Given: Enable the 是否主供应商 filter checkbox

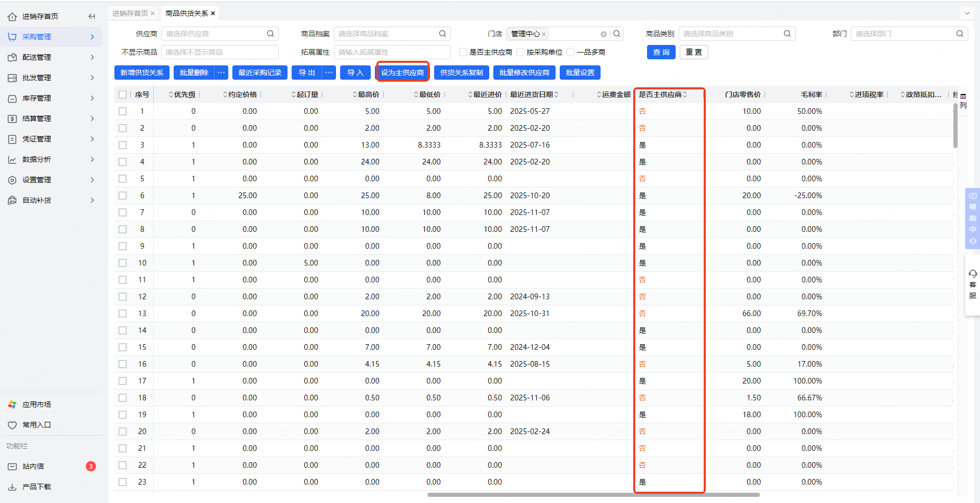Looking at the screenshot, I should [463, 52].
